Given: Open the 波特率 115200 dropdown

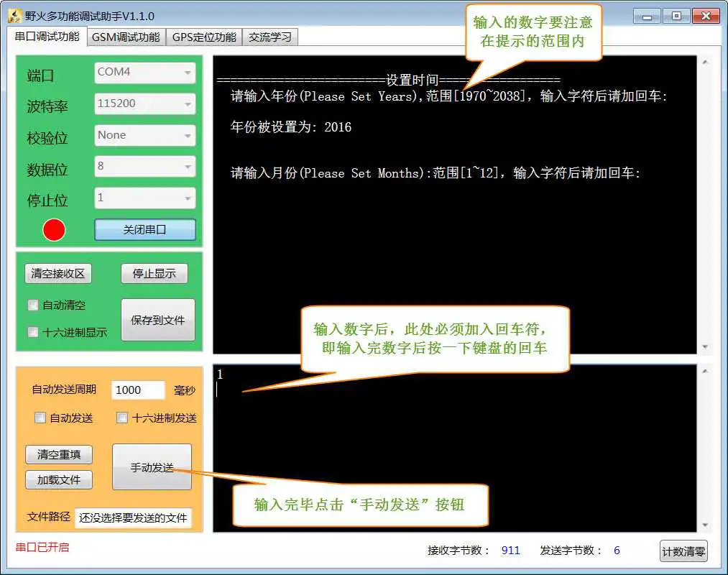Looking at the screenshot, I should click(x=145, y=103).
